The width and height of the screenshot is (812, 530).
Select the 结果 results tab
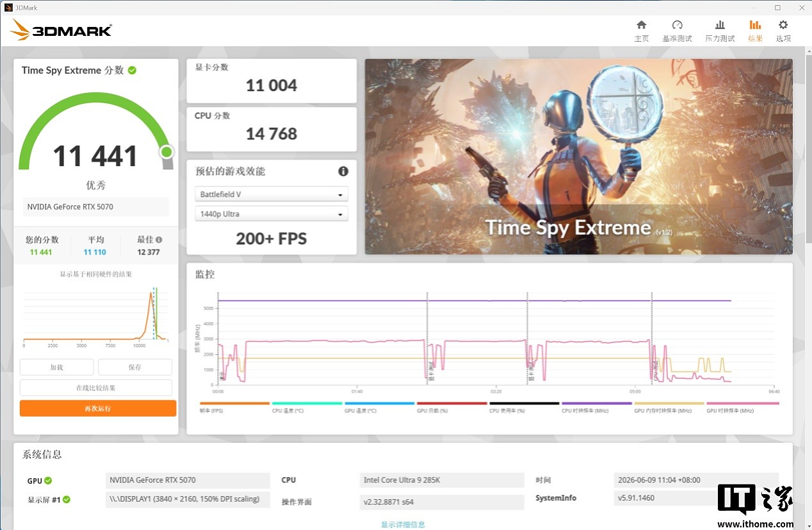[x=755, y=31]
